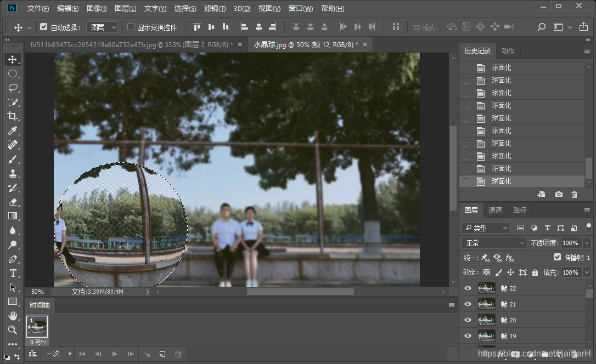The image size is (596, 364).
Task: Click the foreground/background color swatches
Action: (x=7, y=357)
